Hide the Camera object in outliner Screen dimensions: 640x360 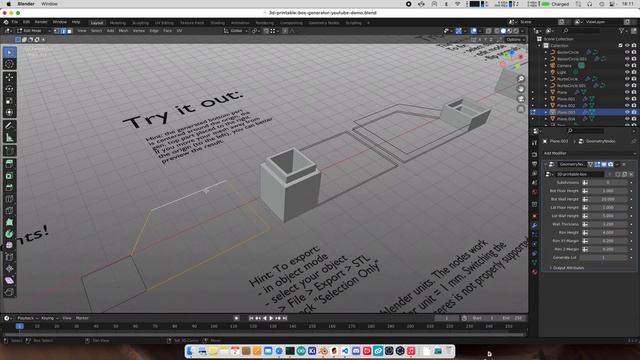pos(627,66)
